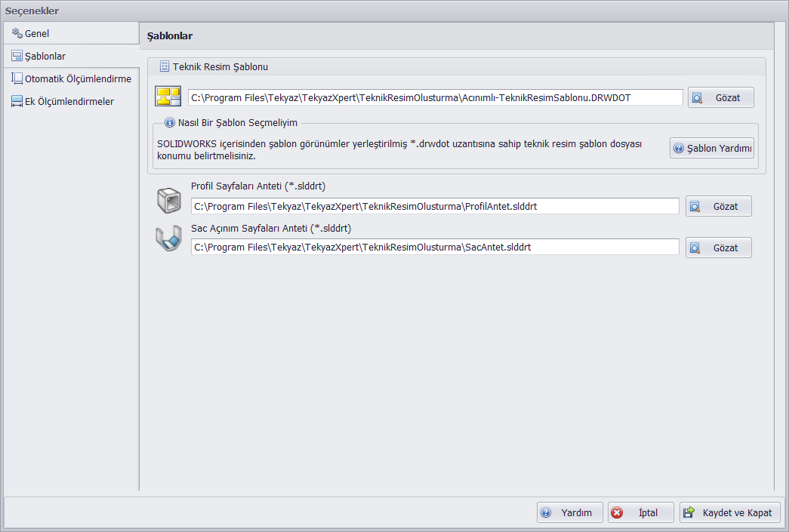The image size is (789, 532).
Task: Click the Teknik Resim Şablonu header icon
Action: point(164,66)
